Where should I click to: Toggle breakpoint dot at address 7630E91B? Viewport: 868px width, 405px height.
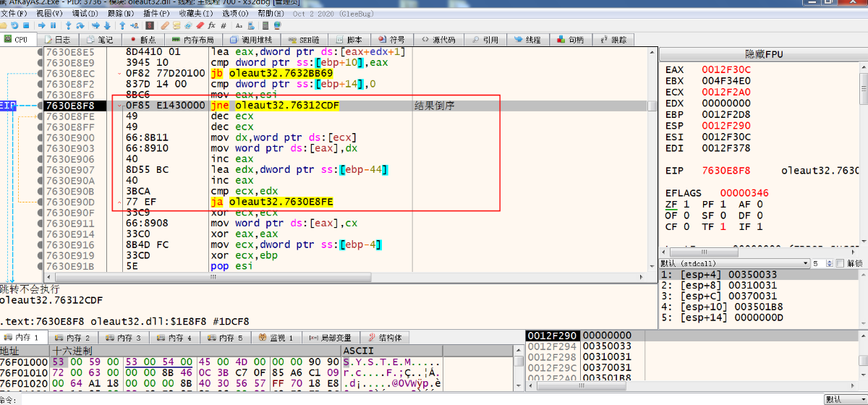[x=40, y=266]
